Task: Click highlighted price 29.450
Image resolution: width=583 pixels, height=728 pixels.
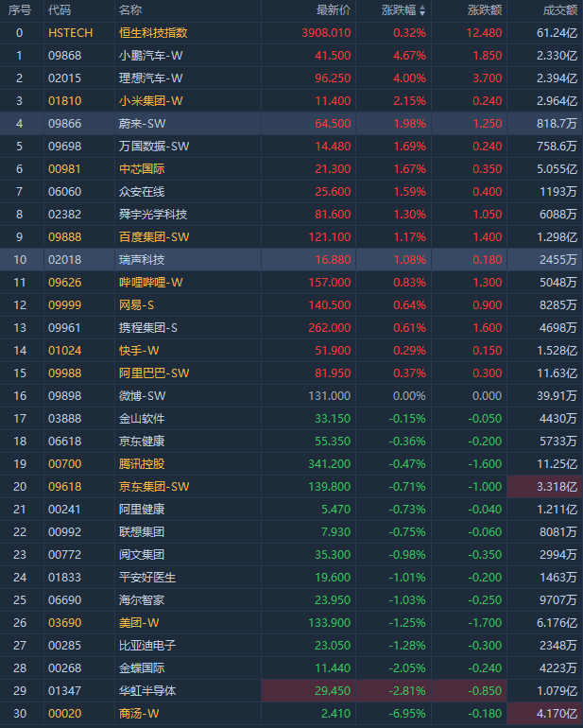Action: coord(309,691)
